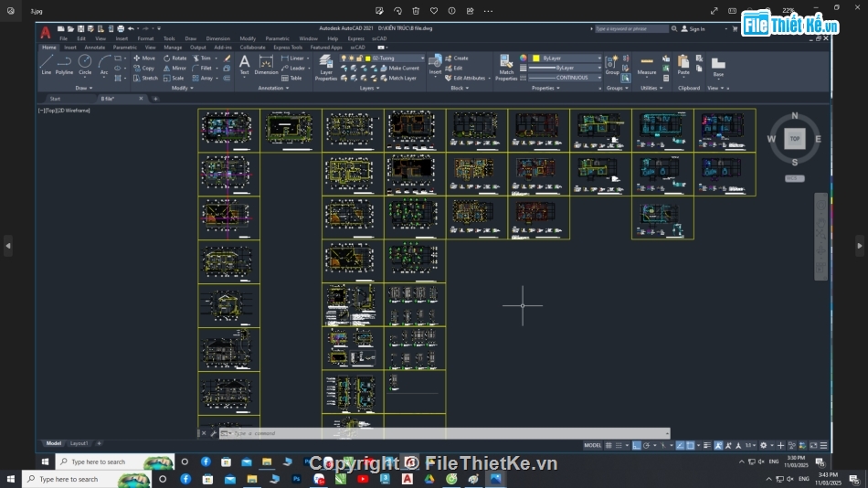The width and height of the screenshot is (868, 488).
Task: Click the Stretch tool
Action: [145, 78]
